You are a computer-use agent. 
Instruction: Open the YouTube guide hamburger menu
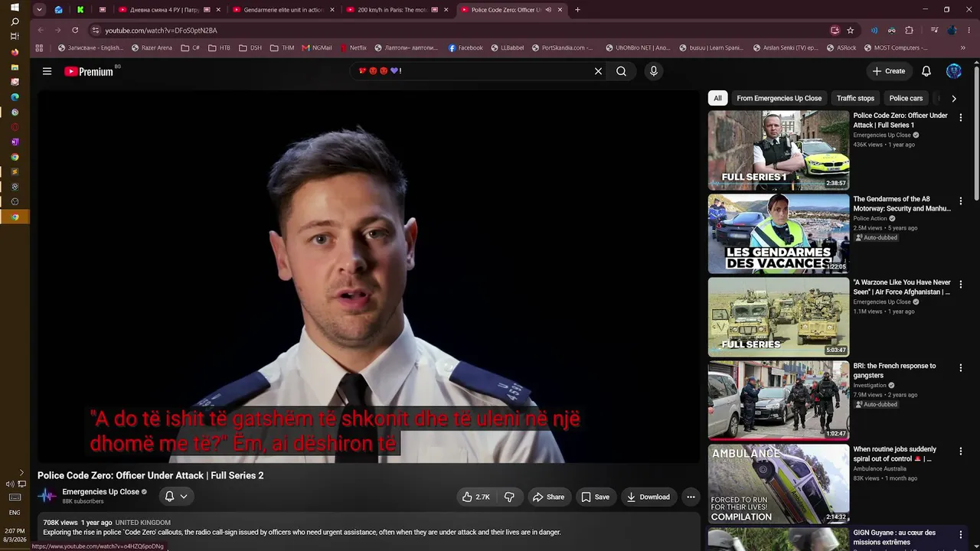47,71
